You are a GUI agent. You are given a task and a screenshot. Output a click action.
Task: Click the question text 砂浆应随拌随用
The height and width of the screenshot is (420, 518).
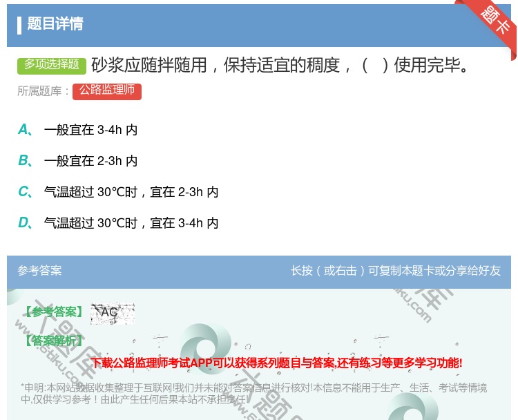280,65
